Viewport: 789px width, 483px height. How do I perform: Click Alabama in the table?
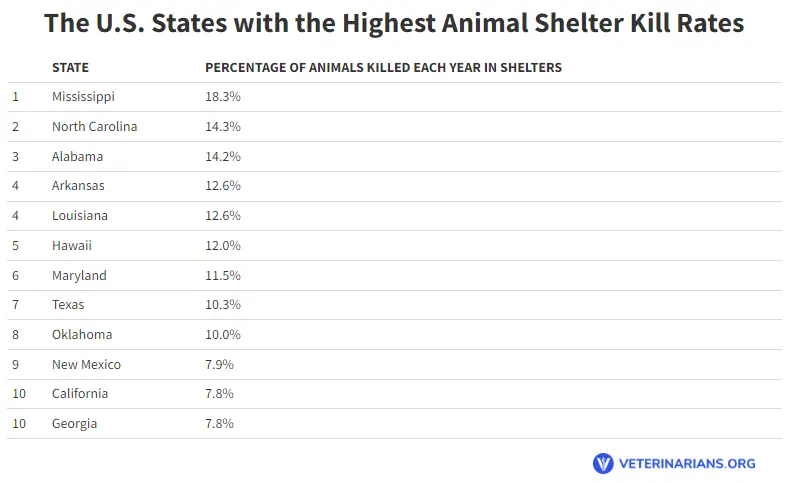point(77,156)
